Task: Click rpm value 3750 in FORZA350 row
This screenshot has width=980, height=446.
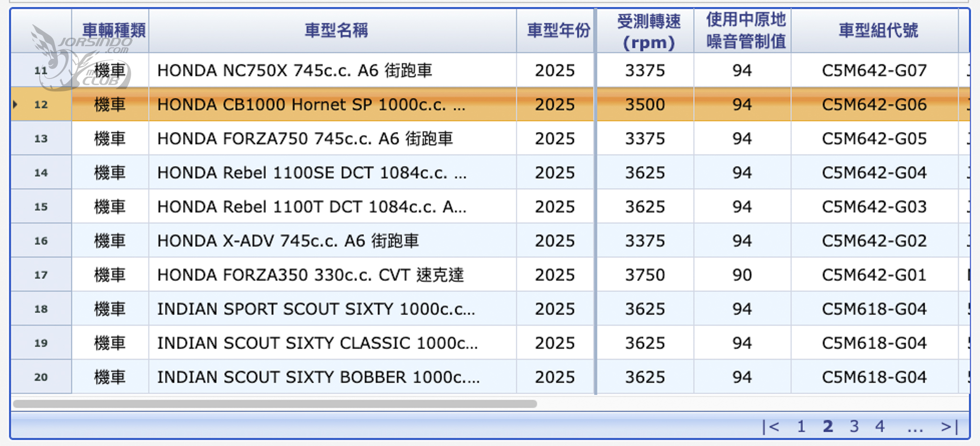Action: tap(645, 275)
